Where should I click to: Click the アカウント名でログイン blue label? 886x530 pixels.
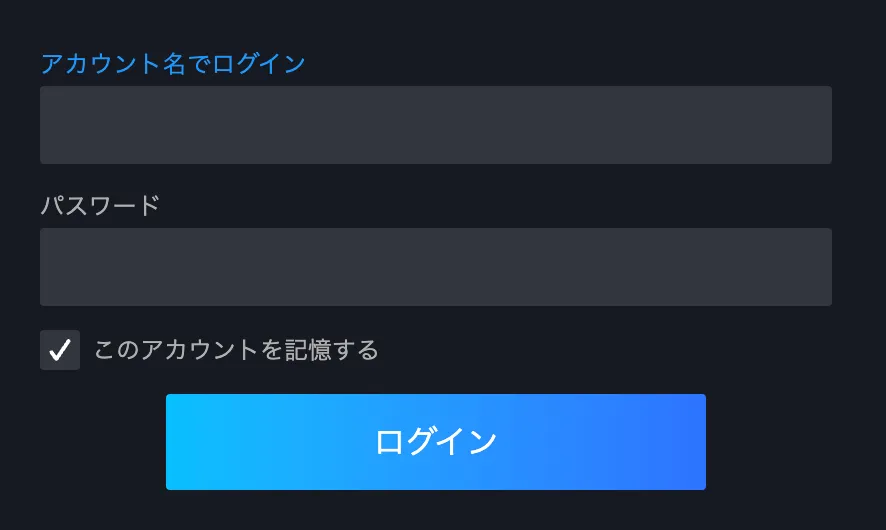(x=173, y=64)
